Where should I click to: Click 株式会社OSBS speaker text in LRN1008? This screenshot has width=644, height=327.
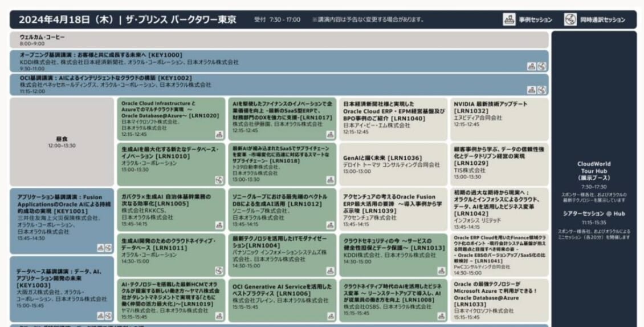pos(362,307)
